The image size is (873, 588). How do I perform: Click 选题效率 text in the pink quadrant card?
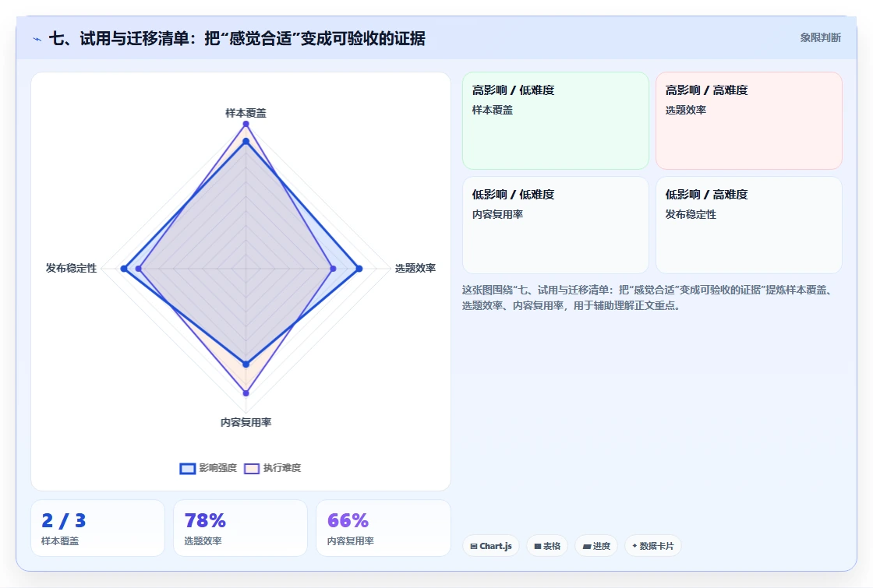(x=685, y=110)
